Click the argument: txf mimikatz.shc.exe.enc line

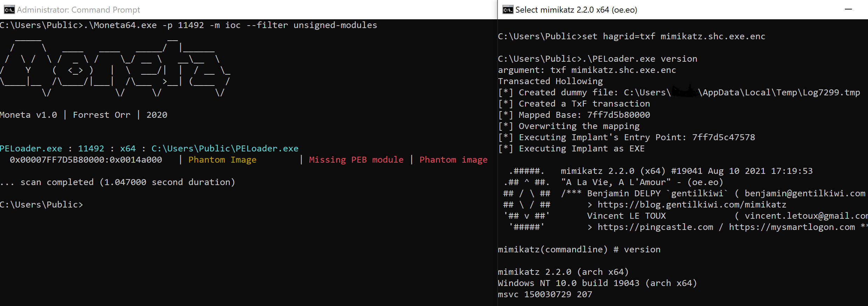point(587,70)
